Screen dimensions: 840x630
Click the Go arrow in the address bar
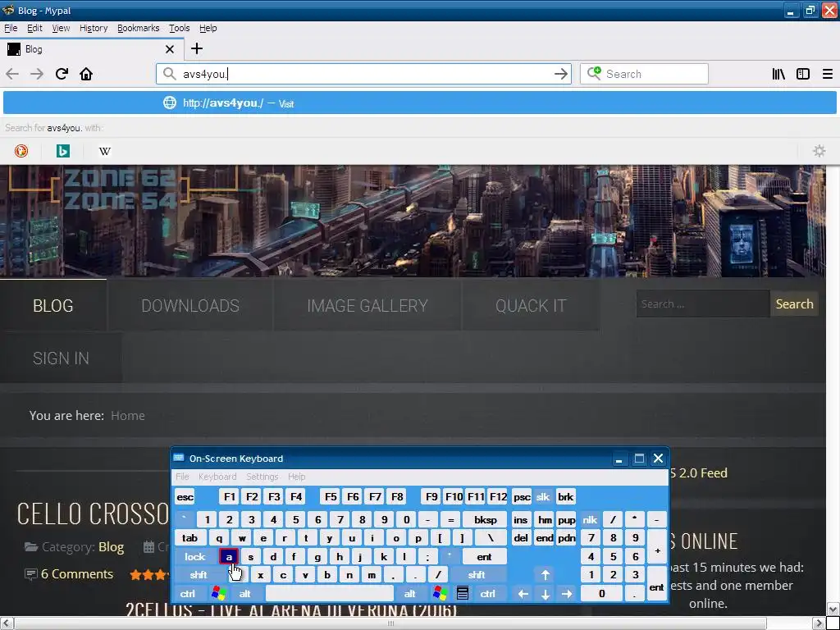561,74
